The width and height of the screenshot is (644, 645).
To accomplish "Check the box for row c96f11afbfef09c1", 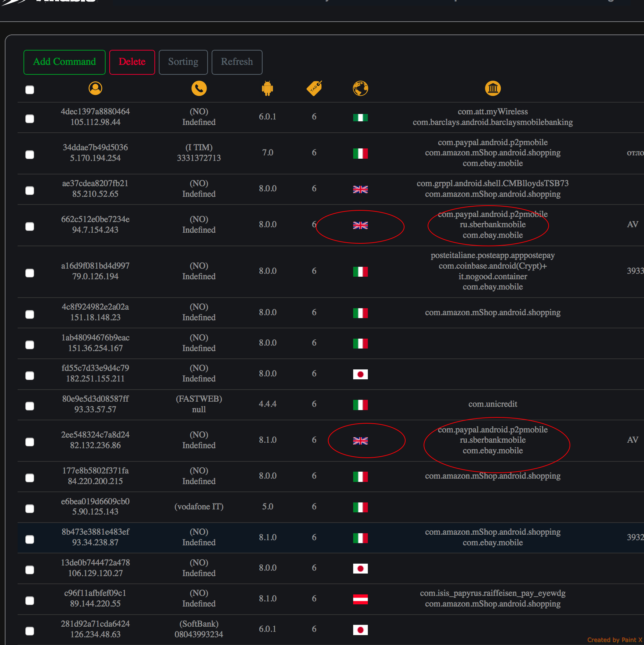I will click(30, 600).
